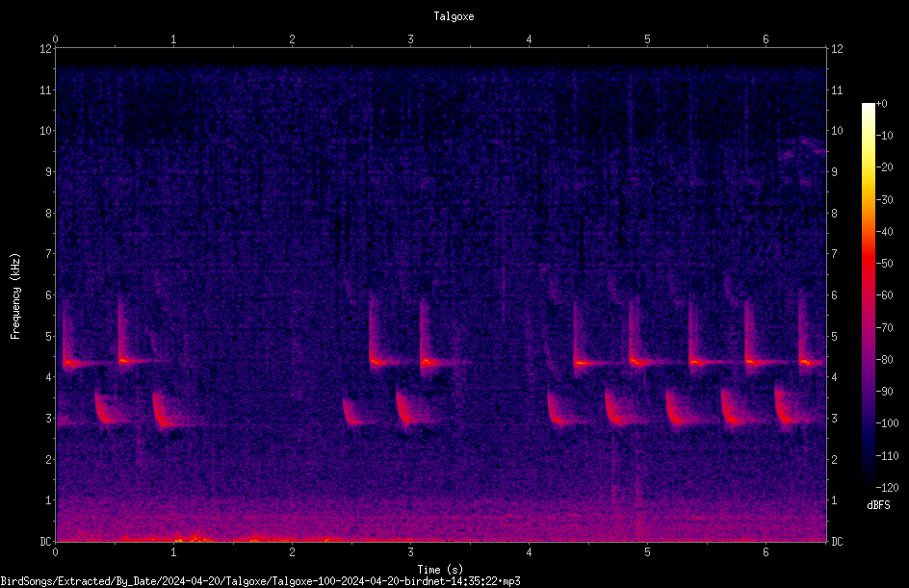The width and height of the screenshot is (909, 588).
Task: Click the last call note at spectrogram's right edge
Action: click(x=808, y=362)
